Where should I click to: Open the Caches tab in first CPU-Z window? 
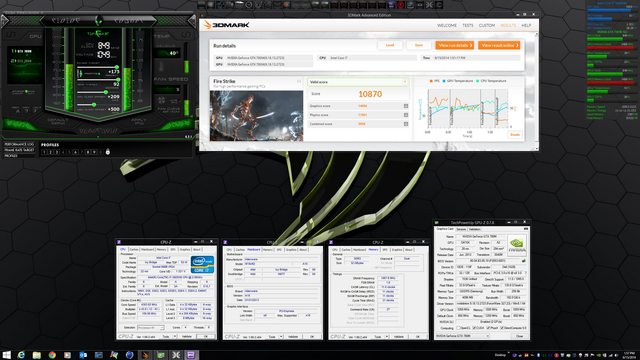pos(134,249)
